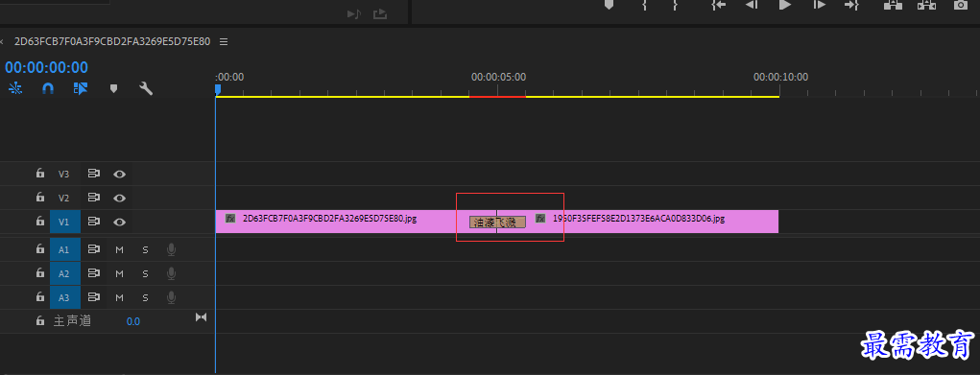Toggle A2 track targeting
The width and height of the screenshot is (980, 375).
[65, 273]
